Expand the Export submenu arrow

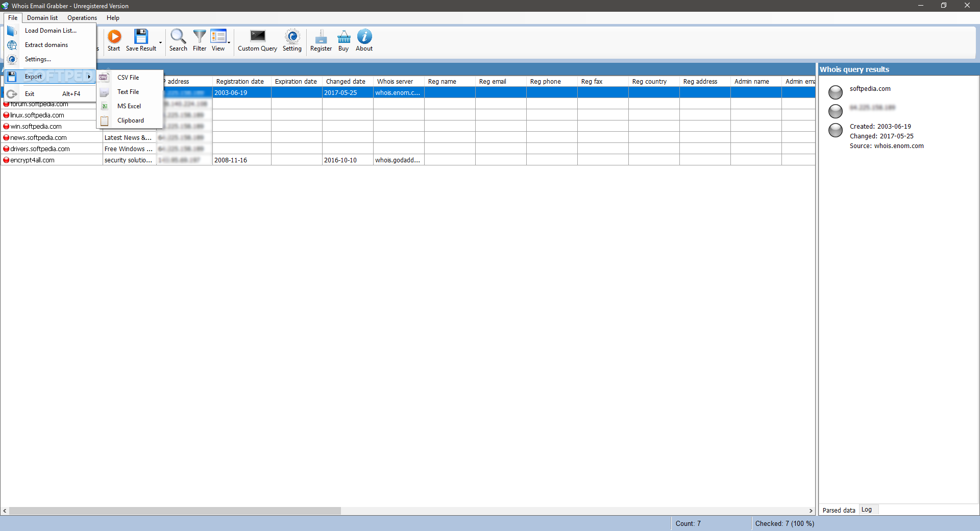pos(89,77)
